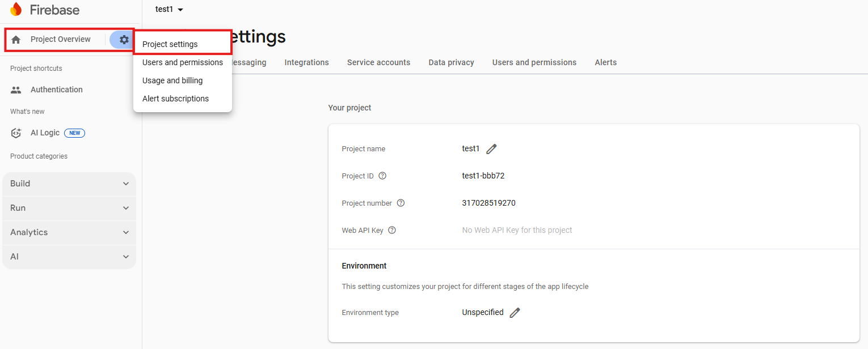Open the test1 project selector dropdown
This screenshot has width=868, height=349.
[169, 10]
